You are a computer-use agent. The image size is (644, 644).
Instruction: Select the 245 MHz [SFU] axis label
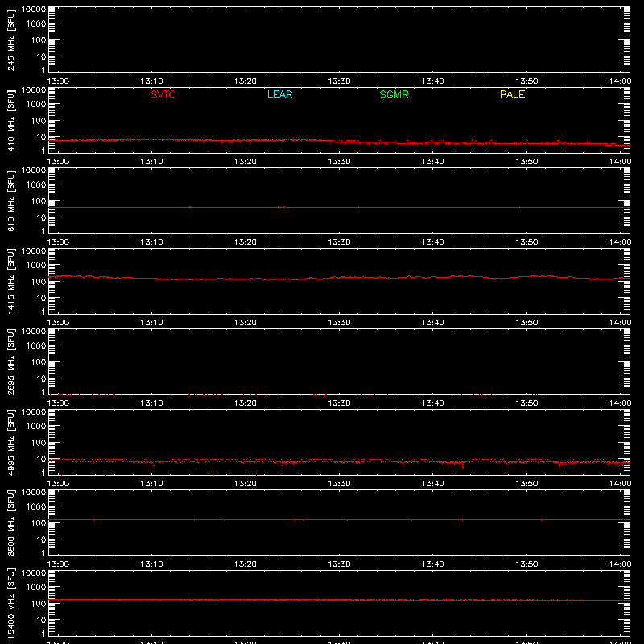coord(11,39)
